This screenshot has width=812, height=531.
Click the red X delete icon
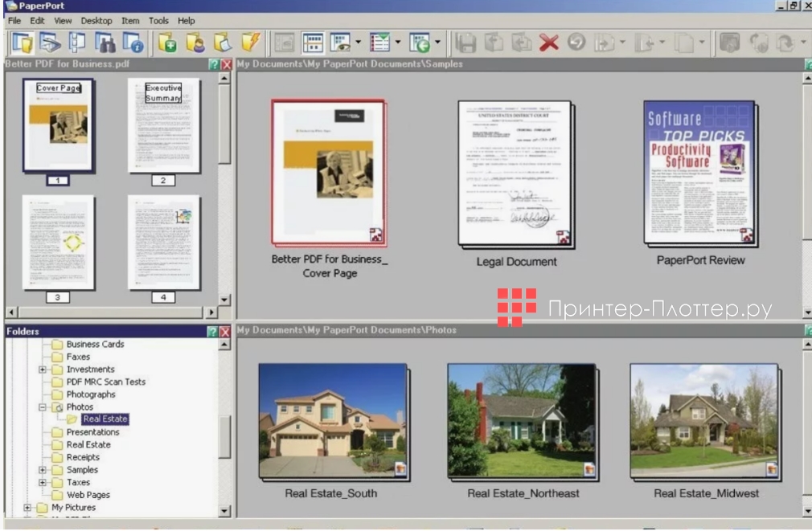click(549, 42)
